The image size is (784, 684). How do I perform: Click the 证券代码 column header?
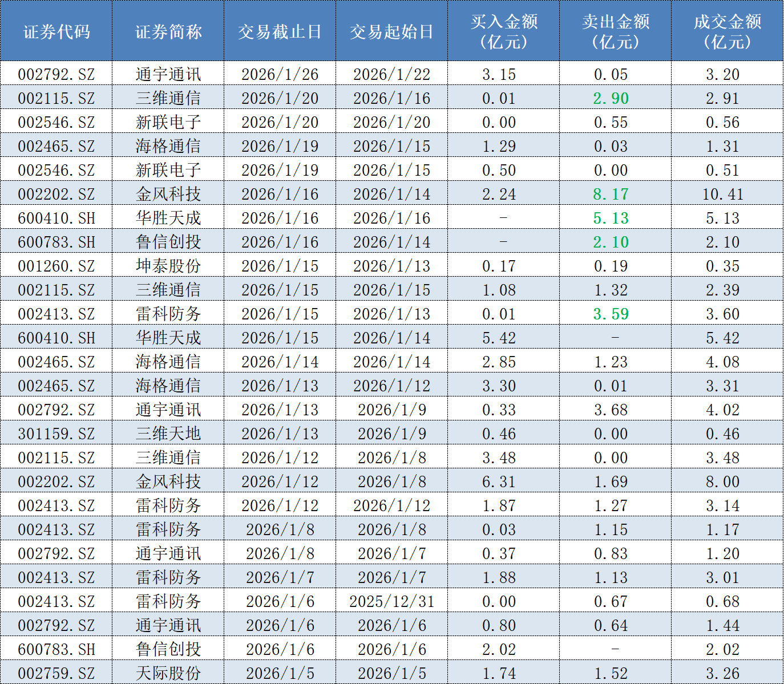(56, 31)
